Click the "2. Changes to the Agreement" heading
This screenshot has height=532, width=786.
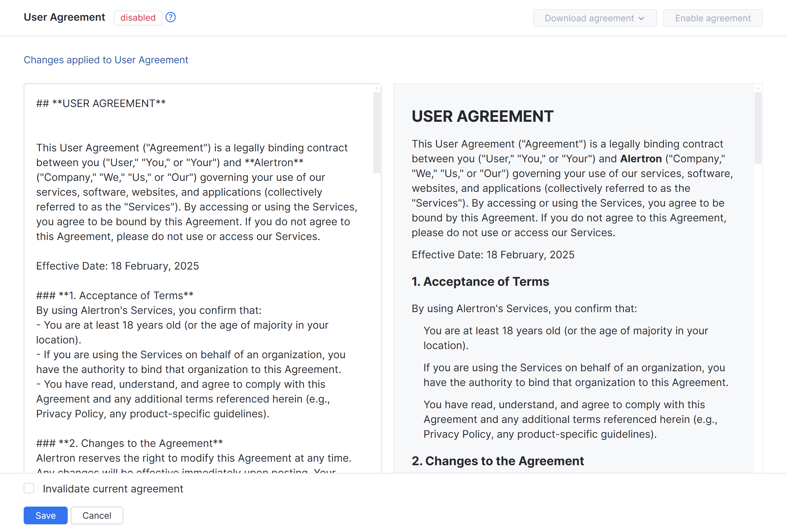(497, 461)
